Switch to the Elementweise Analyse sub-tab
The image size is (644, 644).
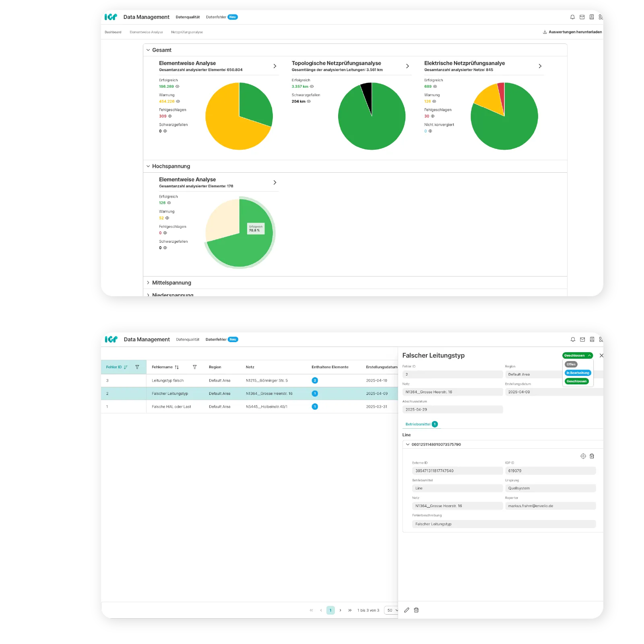(x=146, y=32)
